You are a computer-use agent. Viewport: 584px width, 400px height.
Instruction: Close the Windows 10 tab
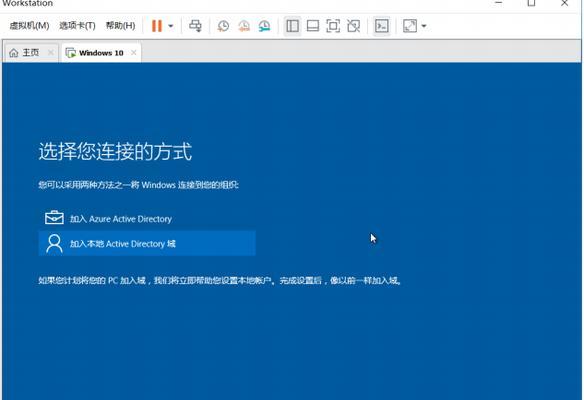(x=133, y=53)
